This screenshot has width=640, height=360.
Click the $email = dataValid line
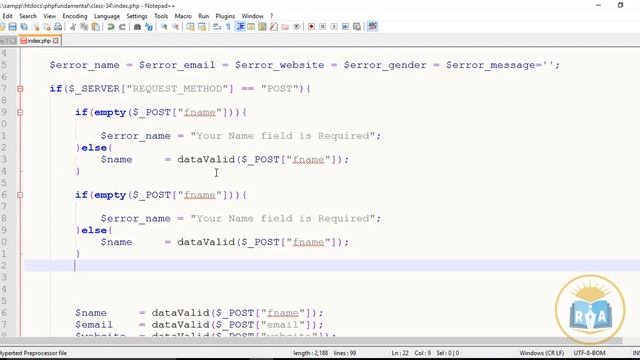click(x=199, y=325)
